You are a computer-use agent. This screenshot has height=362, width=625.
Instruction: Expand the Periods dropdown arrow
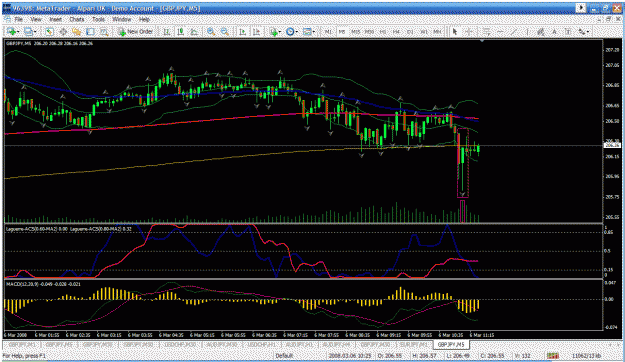[297, 31]
